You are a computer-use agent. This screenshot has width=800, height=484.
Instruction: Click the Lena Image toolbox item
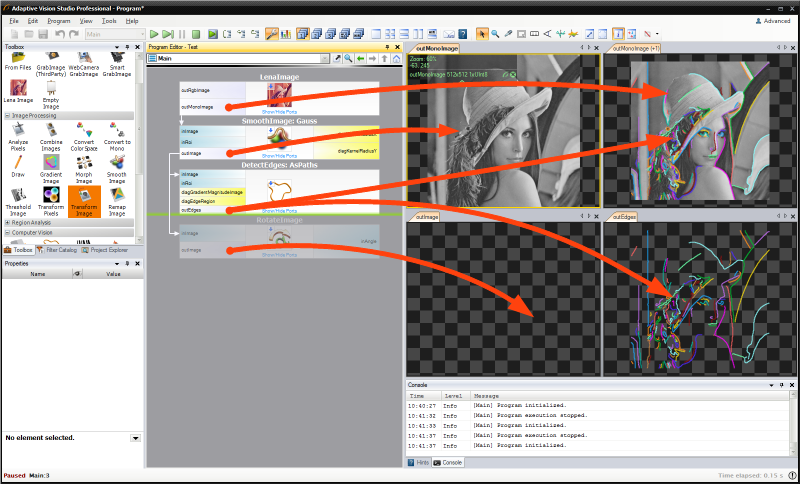click(x=18, y=93)
